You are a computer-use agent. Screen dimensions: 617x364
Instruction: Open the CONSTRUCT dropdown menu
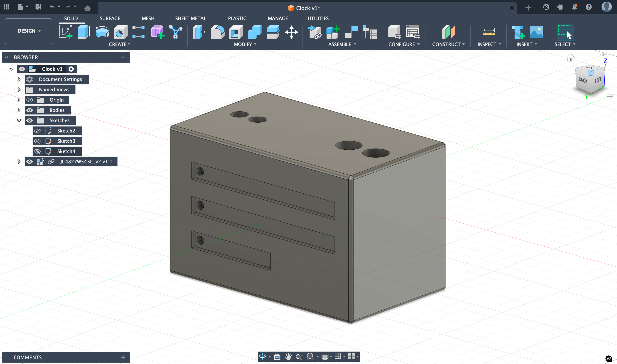click(x=448, y=44)
